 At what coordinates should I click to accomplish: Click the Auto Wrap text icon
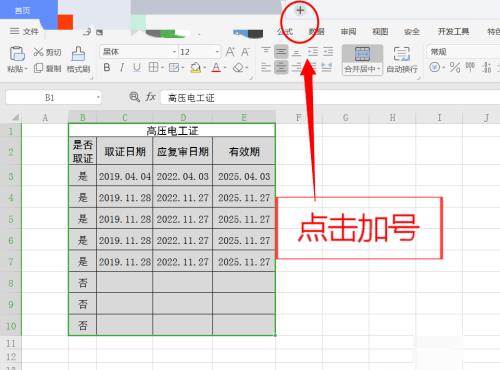click(x=402, y=54)
